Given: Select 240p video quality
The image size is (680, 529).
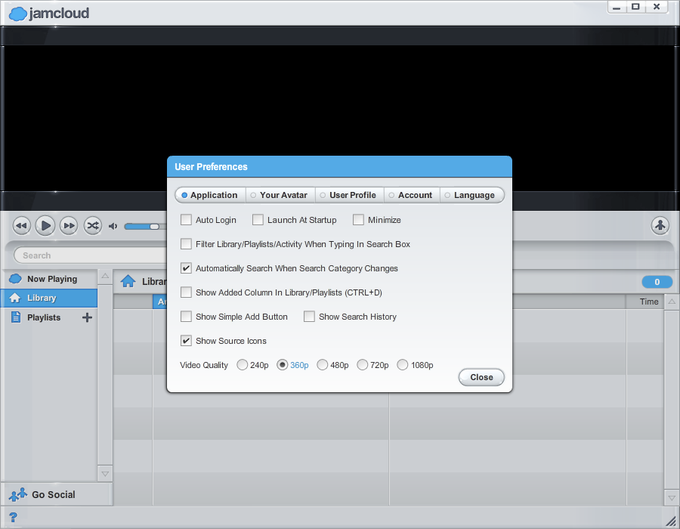Looking at the screenshot, I should (242, 365).
